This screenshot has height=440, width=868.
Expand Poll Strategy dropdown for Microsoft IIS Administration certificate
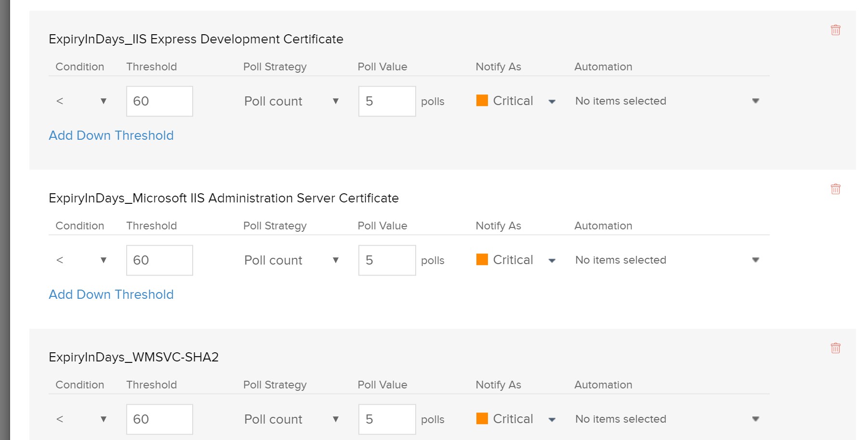tap(291, 260)
